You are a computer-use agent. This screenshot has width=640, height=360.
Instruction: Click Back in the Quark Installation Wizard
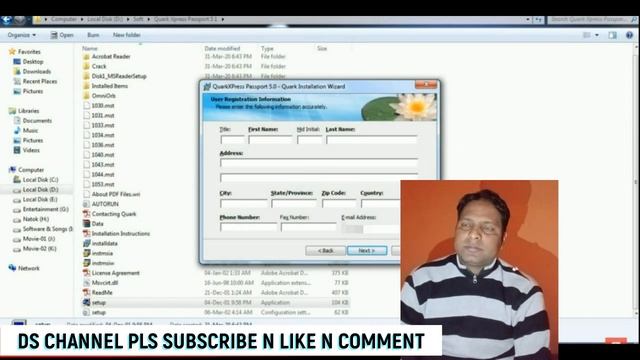click(325, 251)
